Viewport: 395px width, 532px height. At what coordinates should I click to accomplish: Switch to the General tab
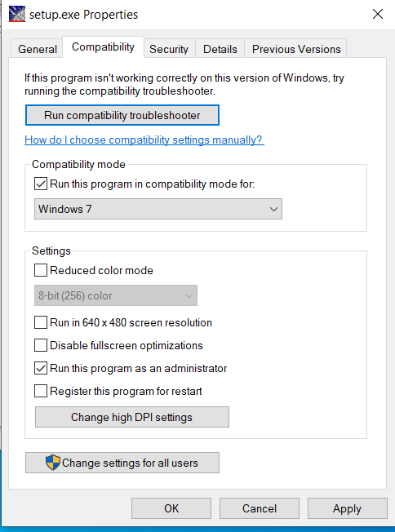(38, 49)
